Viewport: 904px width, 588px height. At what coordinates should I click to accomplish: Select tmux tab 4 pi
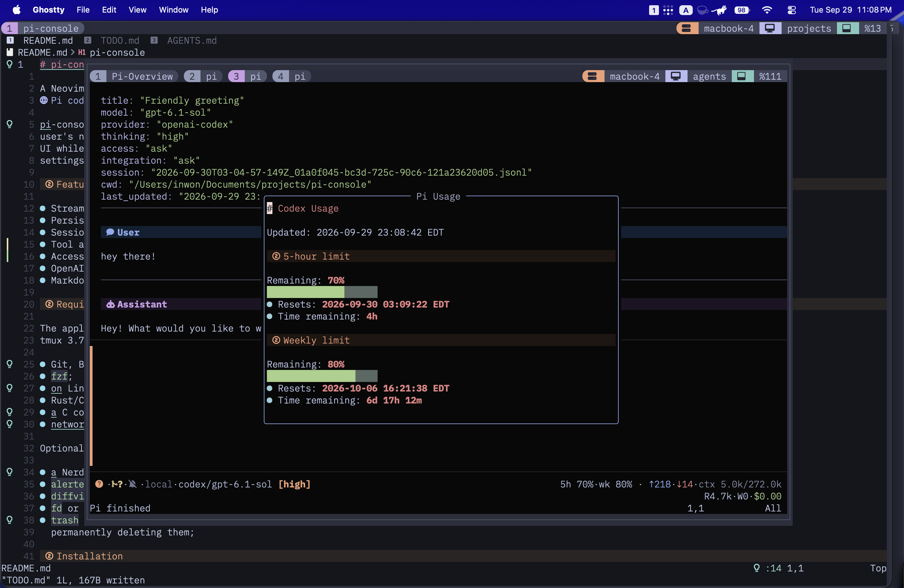click(x=292, y=76)
